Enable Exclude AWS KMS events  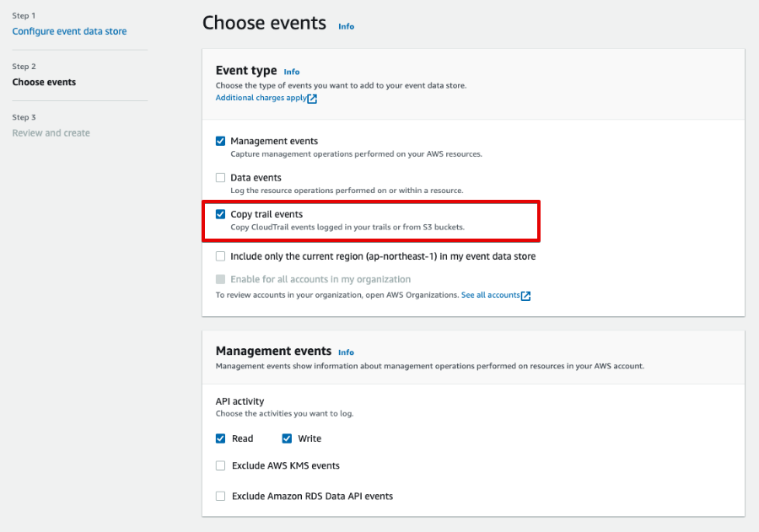click(220, 465)
